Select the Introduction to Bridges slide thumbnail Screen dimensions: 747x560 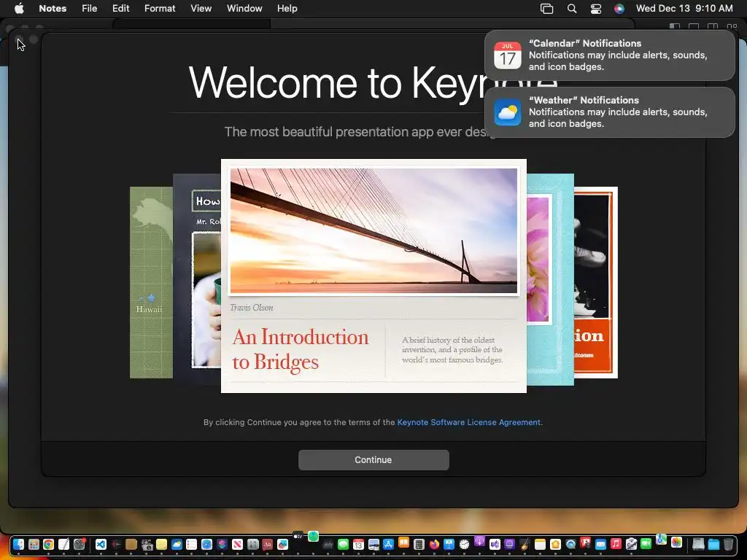click(x=374, y=276)
